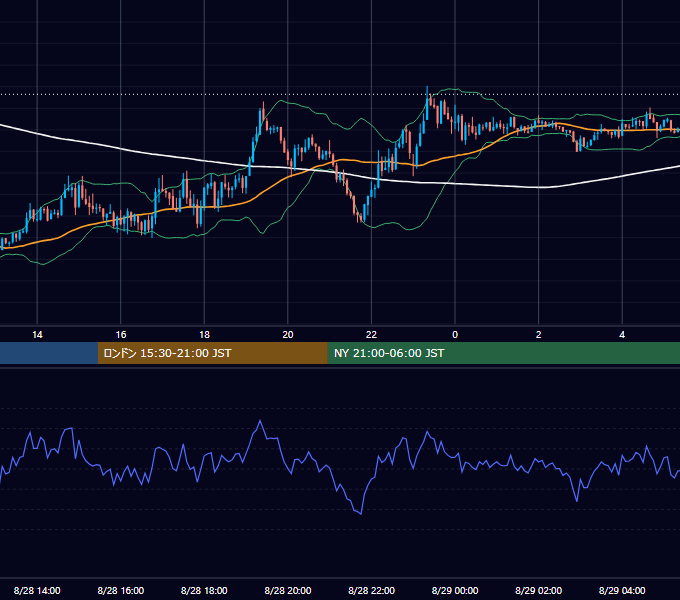Click the 8/29 00:00 date label

coord(455,590)
